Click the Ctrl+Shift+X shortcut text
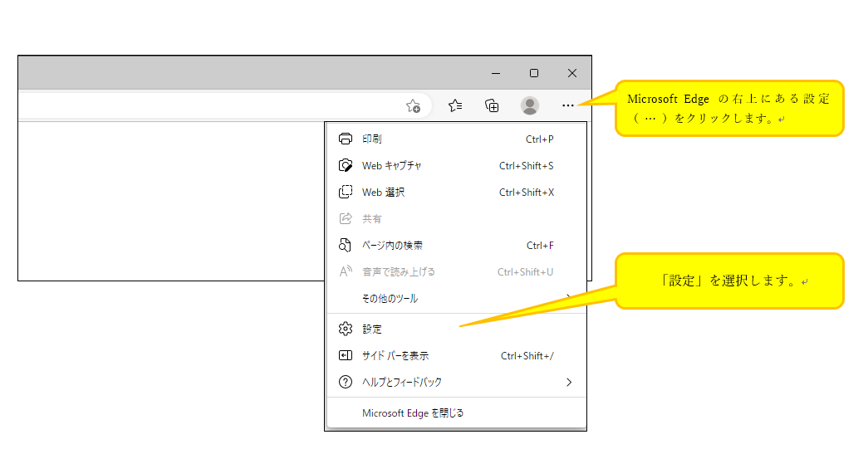The image size is (868, 454). [527, 193]
